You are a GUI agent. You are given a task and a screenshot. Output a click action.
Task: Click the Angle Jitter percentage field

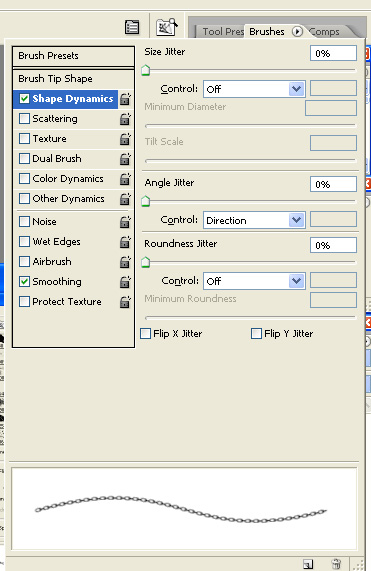point(333,184)
